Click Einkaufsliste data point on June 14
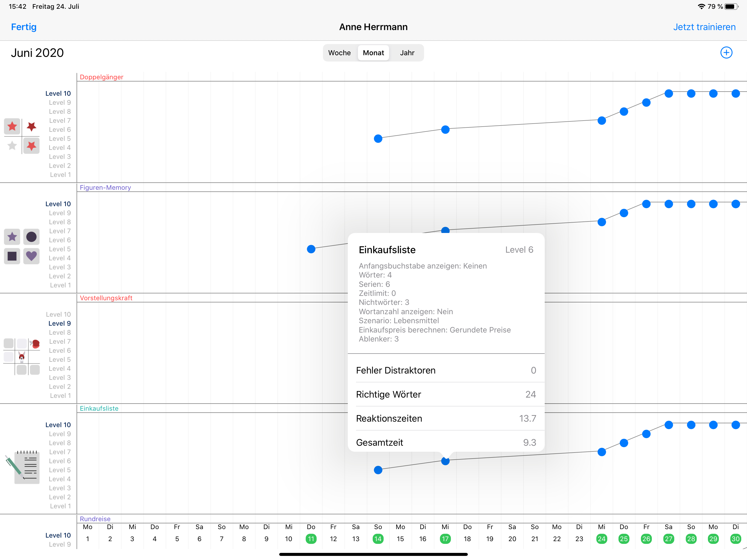This screenshot has height=560, width=747. coord(378,470)
